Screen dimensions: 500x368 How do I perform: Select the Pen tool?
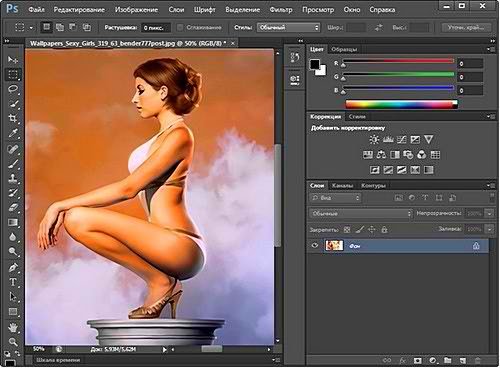[x=13, y=267]
